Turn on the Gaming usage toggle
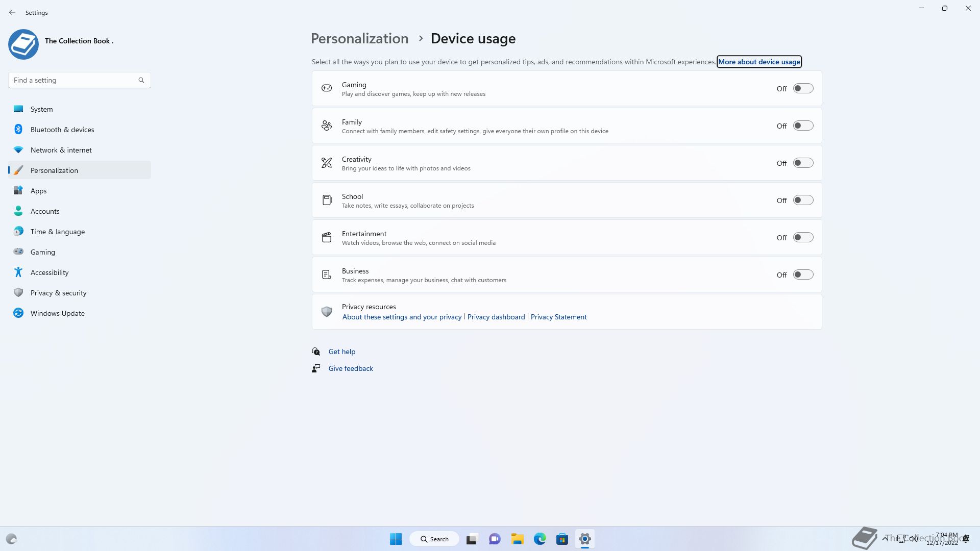 [802, 88]
